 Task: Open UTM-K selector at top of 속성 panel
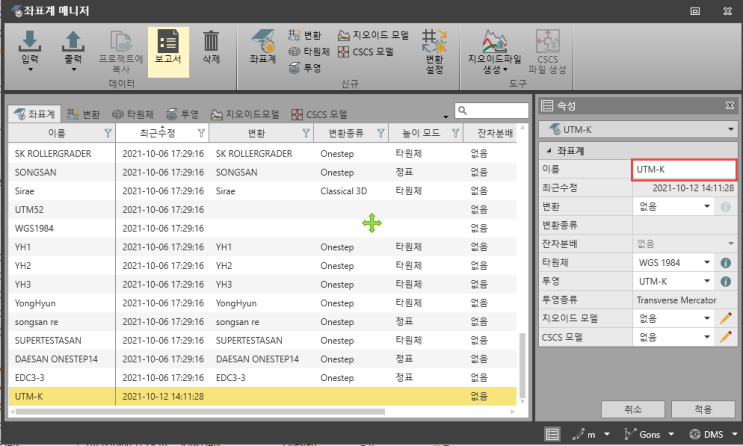(x=637, y=129)
